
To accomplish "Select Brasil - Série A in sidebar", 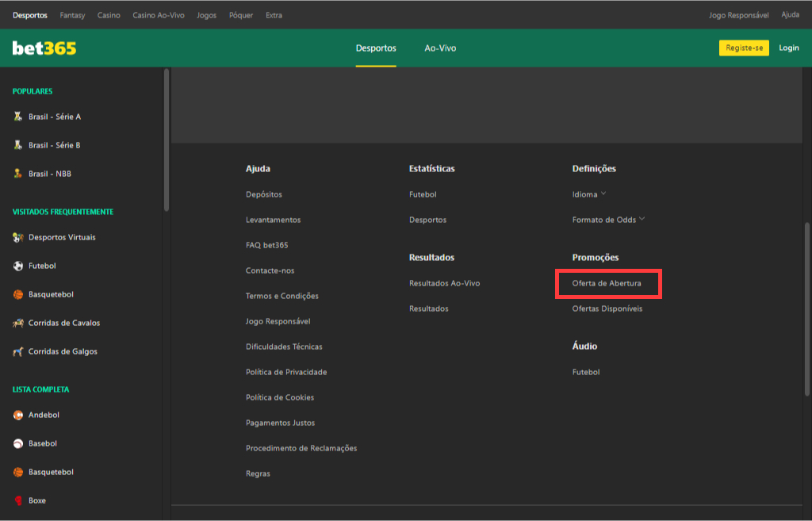I will pyautogui.click(x=55, y=117).
